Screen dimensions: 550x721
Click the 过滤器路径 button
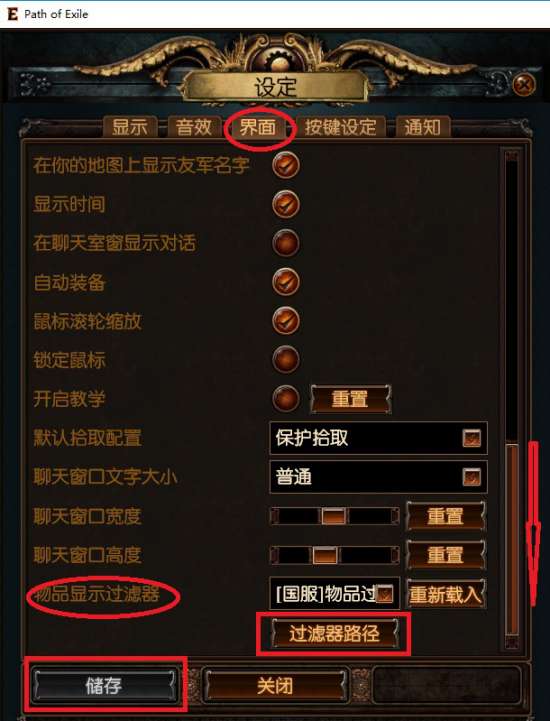[334, 634]
